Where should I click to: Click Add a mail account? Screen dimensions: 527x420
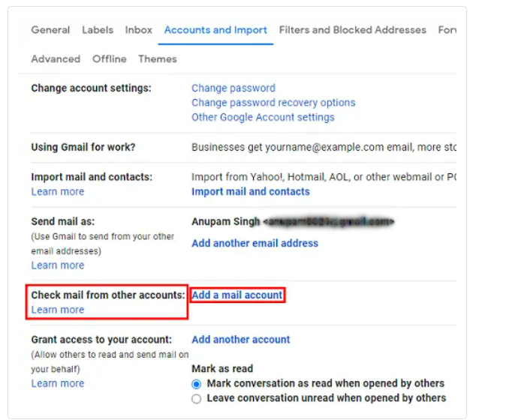(x=237, y=295)
